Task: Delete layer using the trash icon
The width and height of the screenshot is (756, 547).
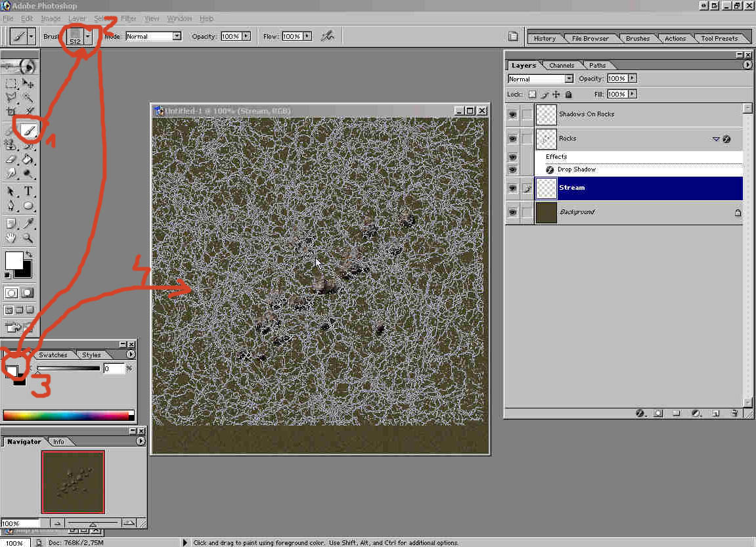Action: [734, 413]
